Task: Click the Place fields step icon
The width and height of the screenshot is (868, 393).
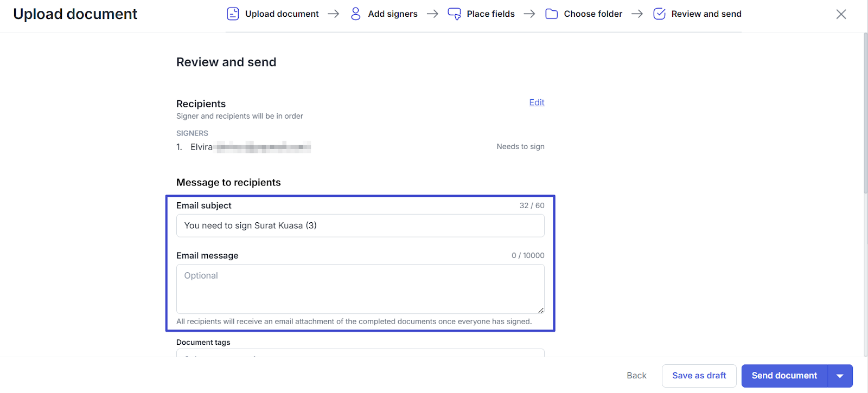Action: pos(454,14)
